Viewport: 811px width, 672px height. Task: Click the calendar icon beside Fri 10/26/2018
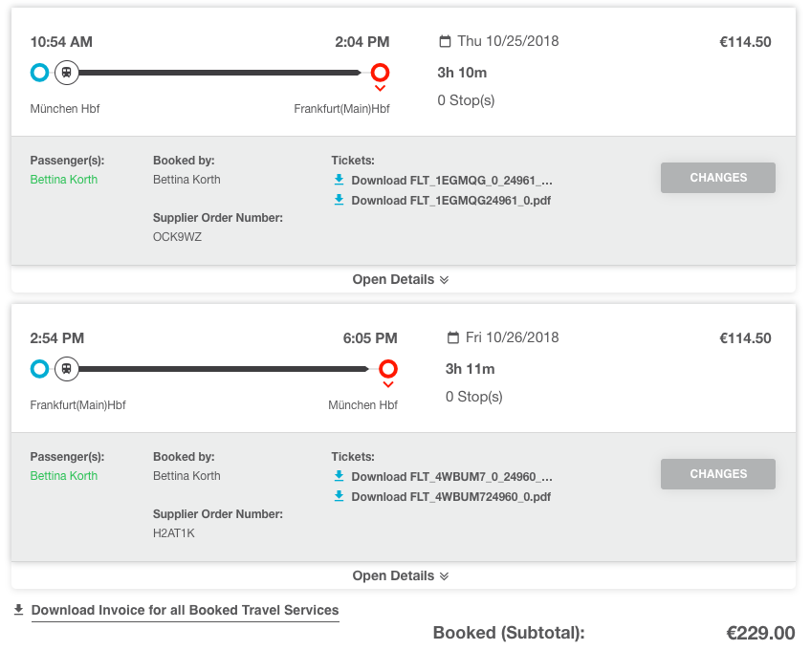453,337
